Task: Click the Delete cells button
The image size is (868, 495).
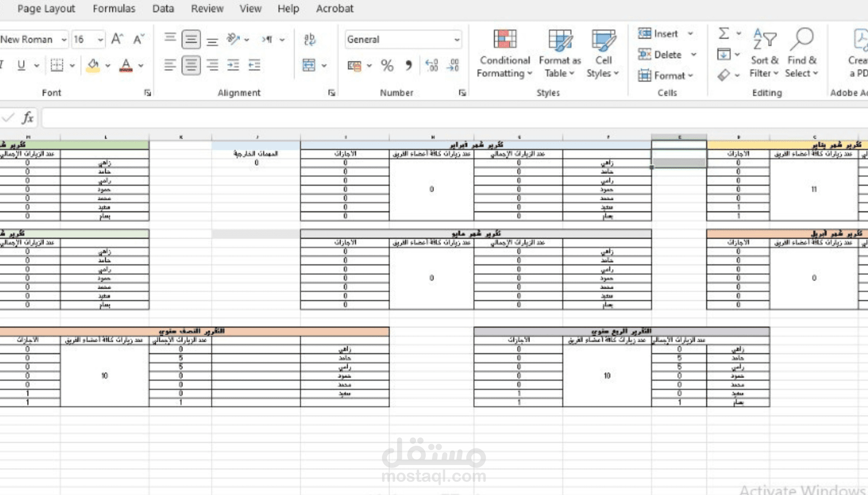Action: pos(660,55)
